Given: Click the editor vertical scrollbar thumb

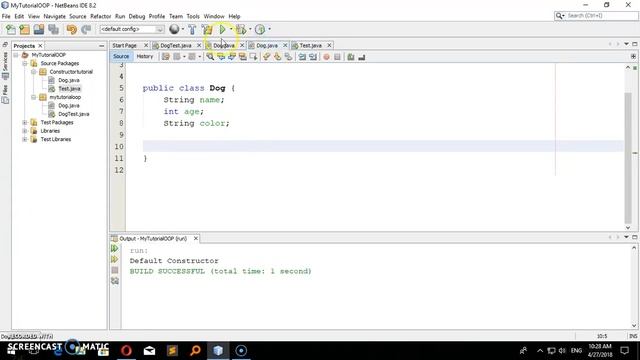Looking at the screenshot, I should [628, 157].
